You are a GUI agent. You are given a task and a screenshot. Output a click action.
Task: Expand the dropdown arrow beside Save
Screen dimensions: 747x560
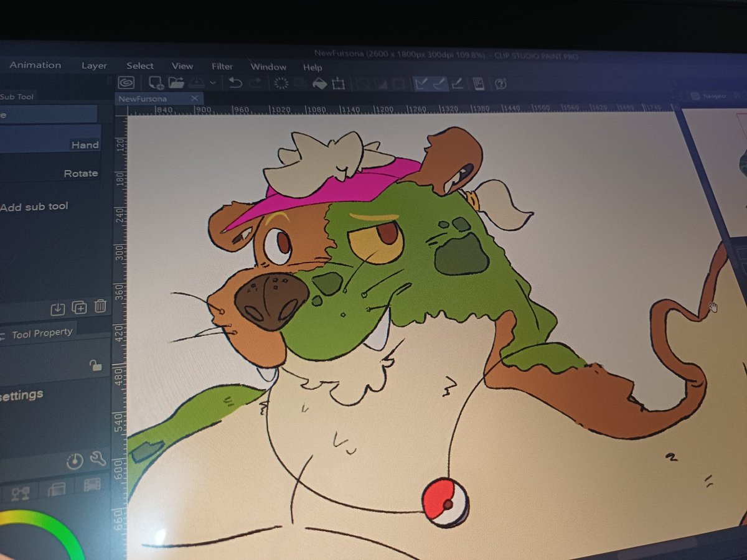(x=213, y=83)
